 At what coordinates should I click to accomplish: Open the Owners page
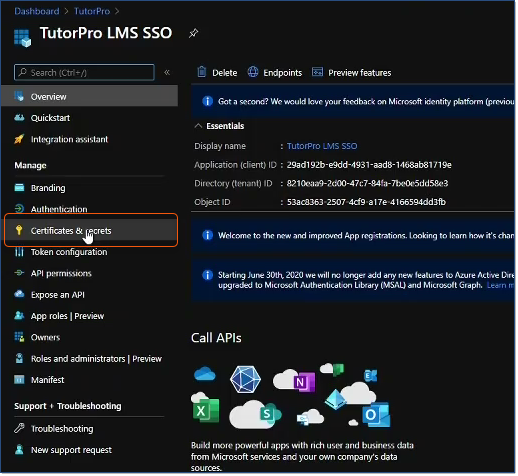click(x=45, y=338)
